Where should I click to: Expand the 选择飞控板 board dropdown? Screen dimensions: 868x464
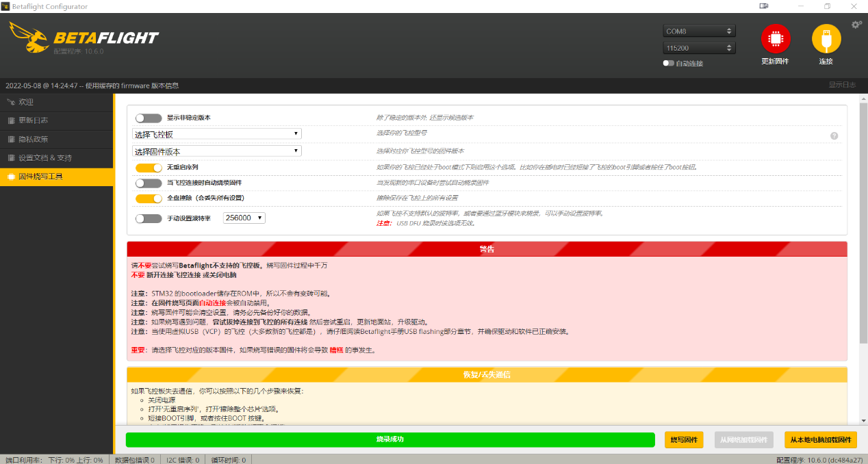[216, 134]
